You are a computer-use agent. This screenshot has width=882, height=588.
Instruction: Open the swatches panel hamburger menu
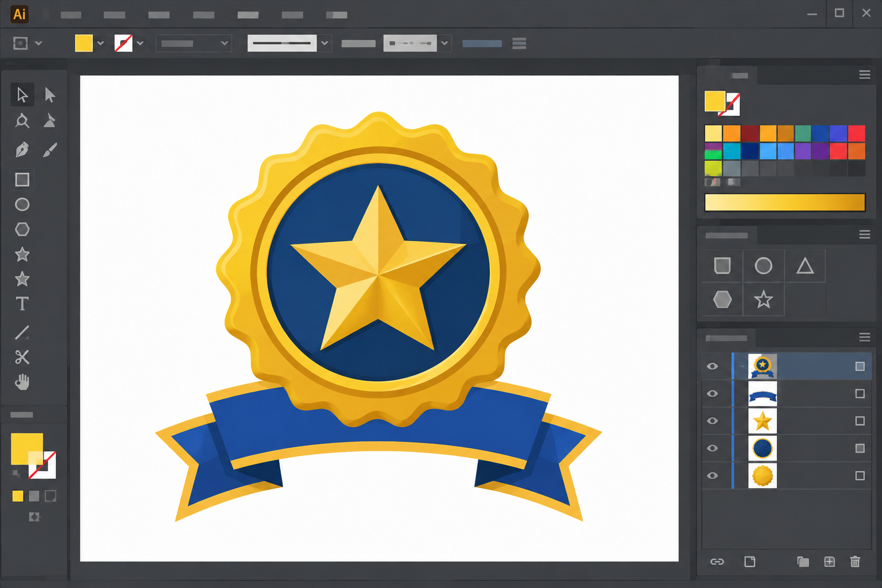pos(865,75)
